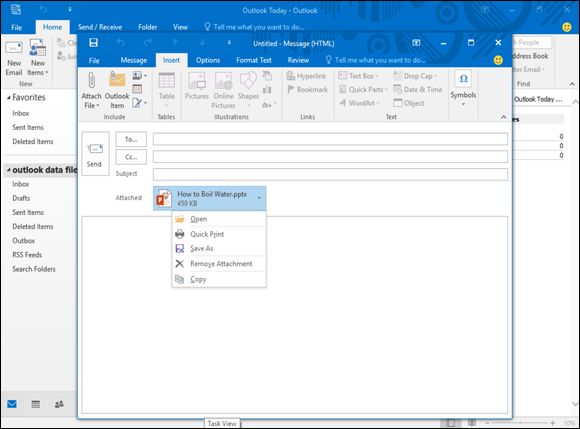Click the New Email icon in Outlook

coord(14,48)
